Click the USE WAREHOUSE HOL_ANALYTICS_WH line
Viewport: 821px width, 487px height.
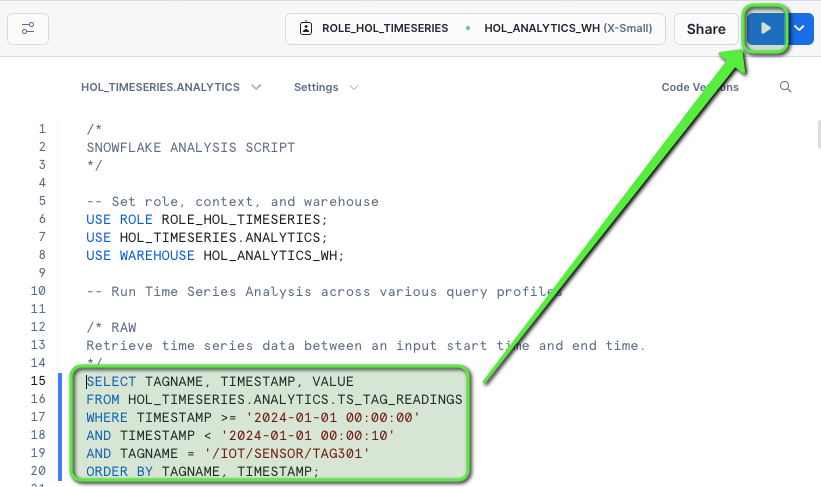pos(214,255)
